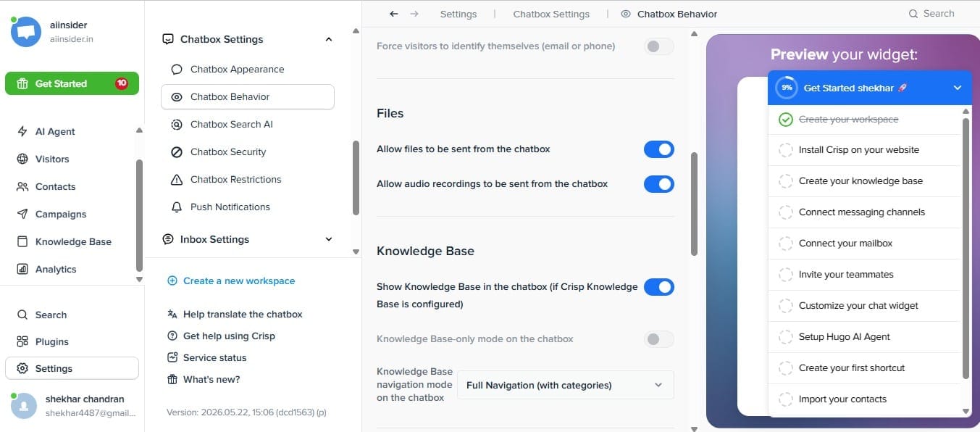Toggle Show Knowledge Base in the chatbox
This screenshot has height=432, width=980.
pos(659,287)
